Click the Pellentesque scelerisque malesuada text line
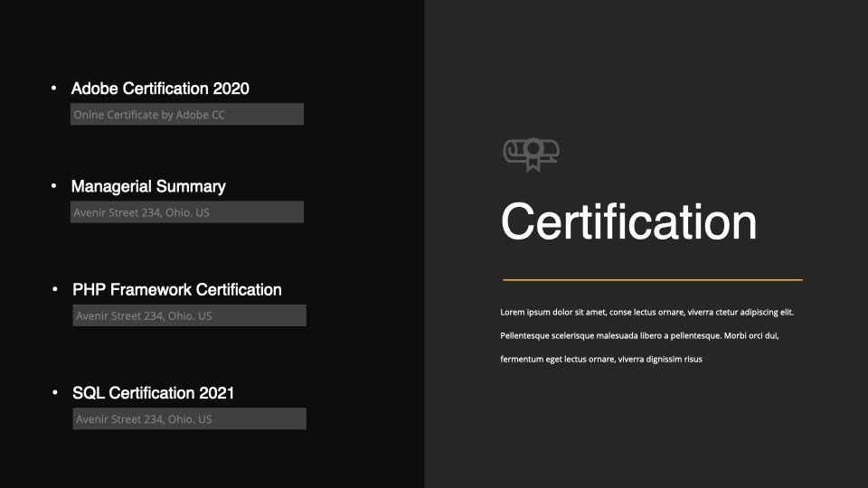This screenshot has height=488, width=868. point(639,336)
